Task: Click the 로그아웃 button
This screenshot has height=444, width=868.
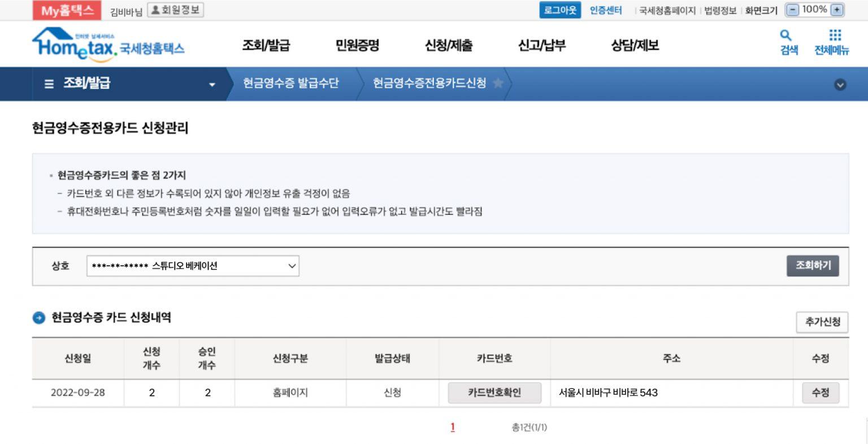Action: point(559,10)
